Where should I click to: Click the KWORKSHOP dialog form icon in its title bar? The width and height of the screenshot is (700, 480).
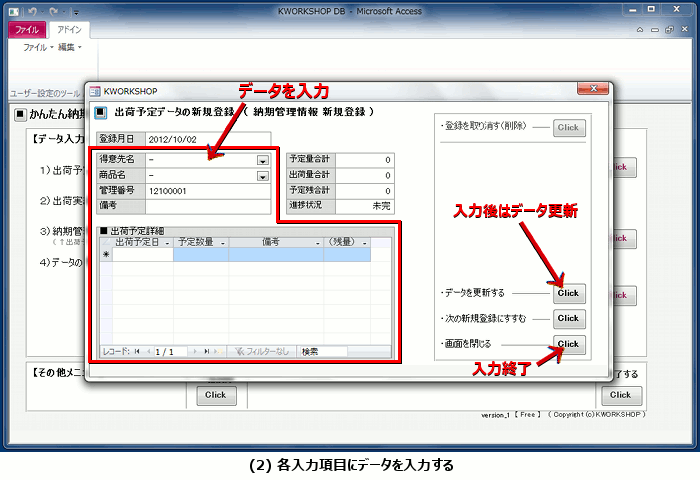[95, 92]
